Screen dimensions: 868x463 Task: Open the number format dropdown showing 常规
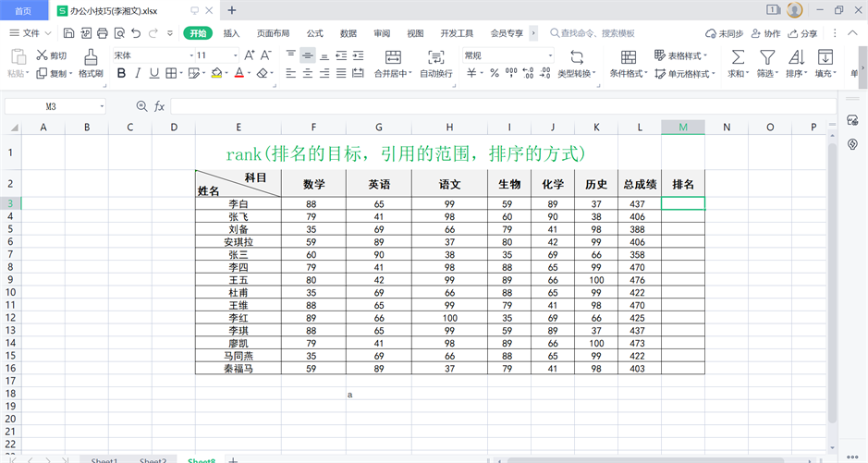point(507,55)
